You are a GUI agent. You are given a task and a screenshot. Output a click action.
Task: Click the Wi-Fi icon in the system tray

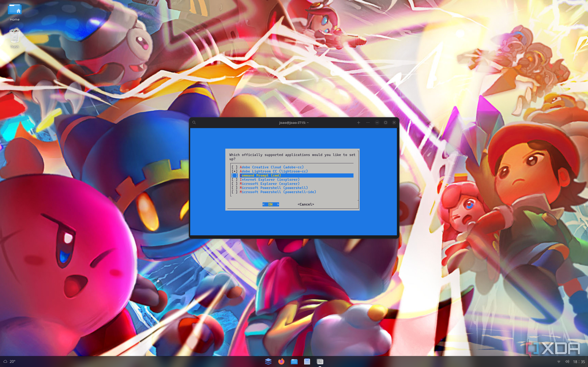[x=559, y=361]
